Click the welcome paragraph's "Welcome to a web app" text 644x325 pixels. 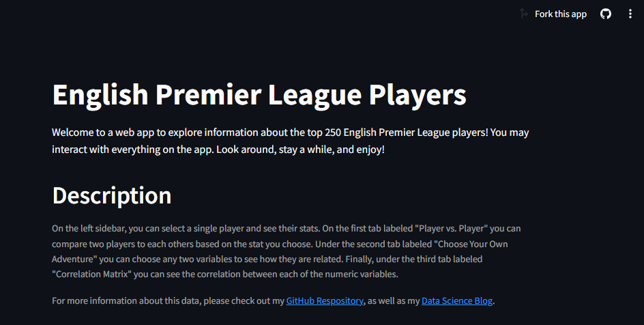(x=103, y=132)
